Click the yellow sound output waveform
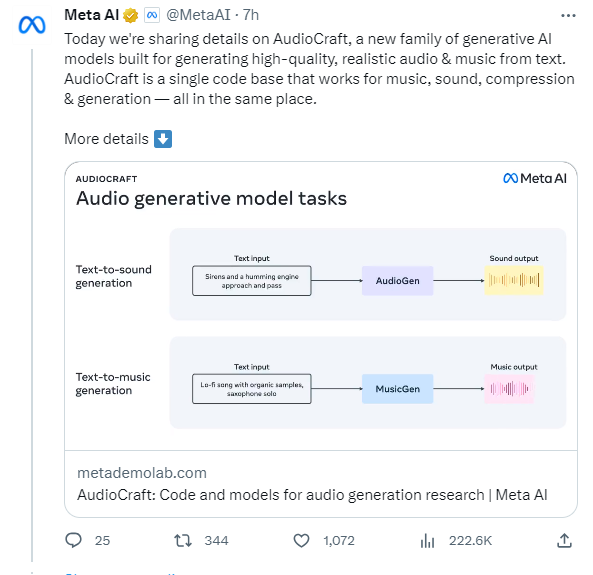 tap(514, 280)
